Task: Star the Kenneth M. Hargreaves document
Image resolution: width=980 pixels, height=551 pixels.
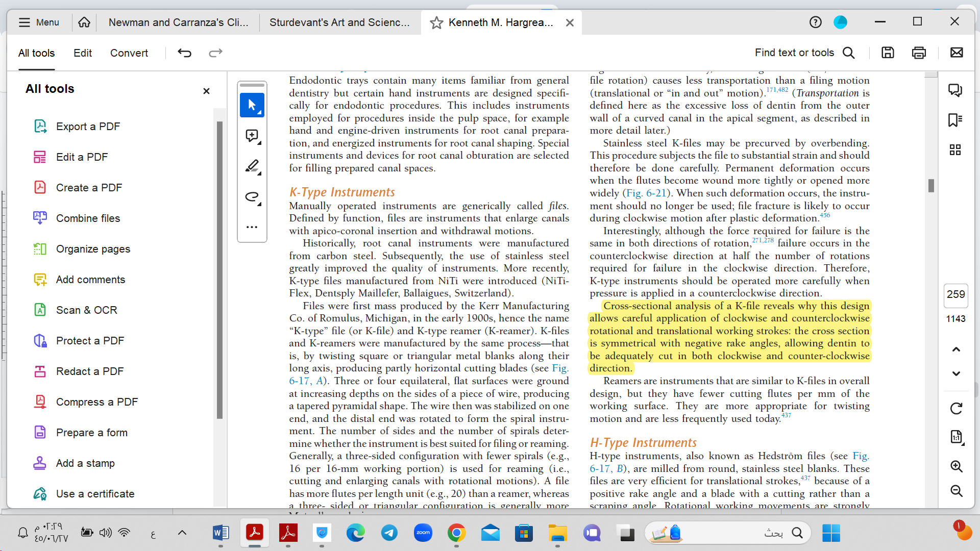Action: (436, 23)
